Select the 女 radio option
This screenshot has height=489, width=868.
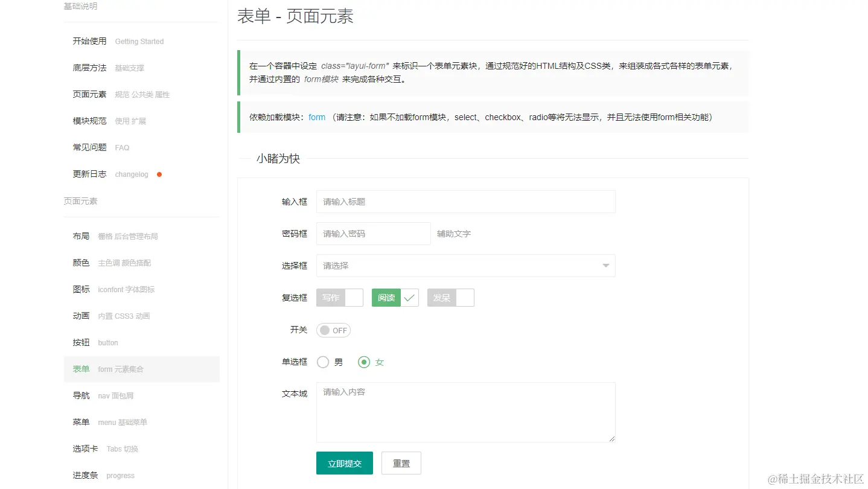pos(371,362)
